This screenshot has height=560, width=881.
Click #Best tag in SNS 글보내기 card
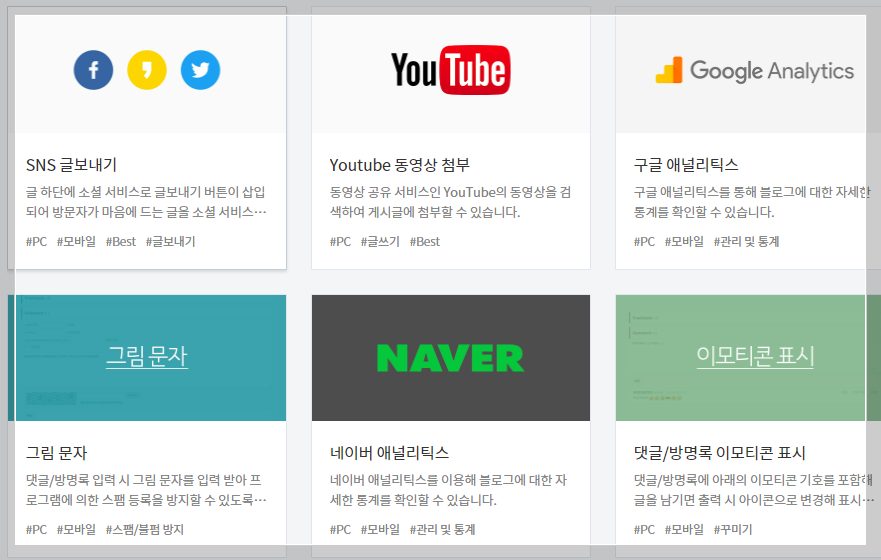tap(121, 242)
